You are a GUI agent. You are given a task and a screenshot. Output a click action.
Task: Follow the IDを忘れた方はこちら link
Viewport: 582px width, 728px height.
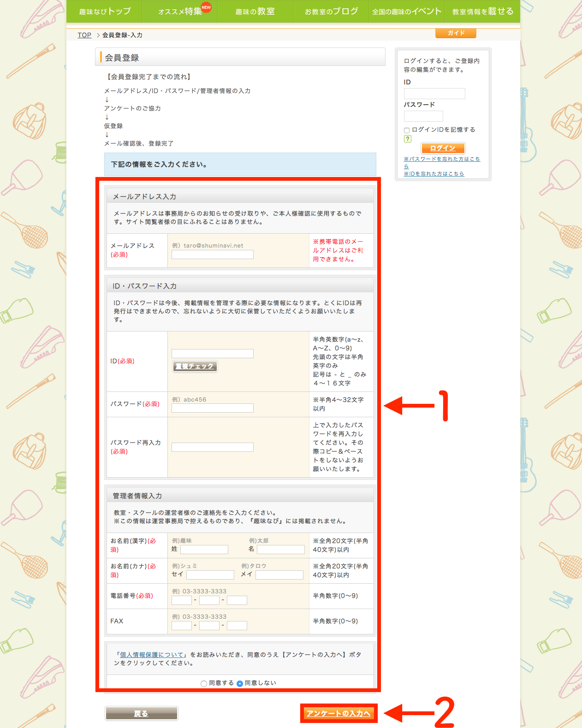pyautogui.click(x=434, y=174)
